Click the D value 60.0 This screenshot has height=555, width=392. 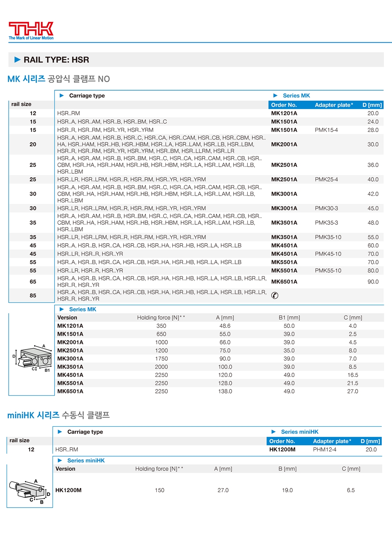(373, 246)
